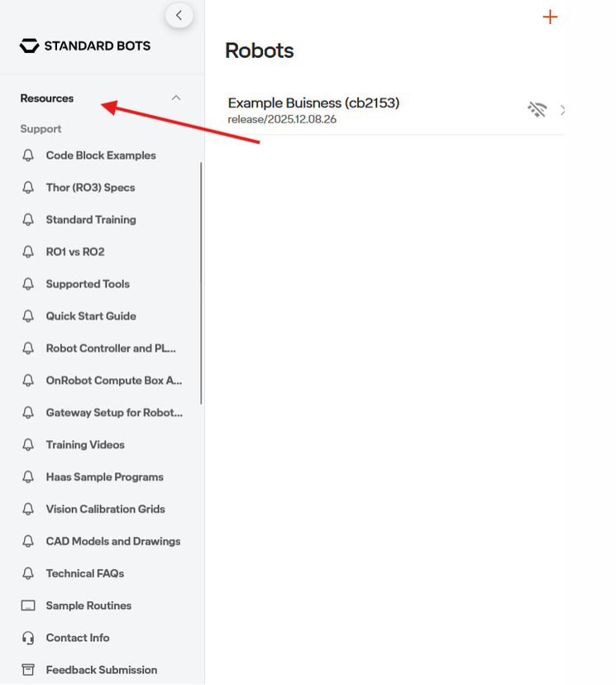Click bell icon beside Technical FAQs
The width and height of the screenshot is (616, 685).
click(x=28, y=573)
